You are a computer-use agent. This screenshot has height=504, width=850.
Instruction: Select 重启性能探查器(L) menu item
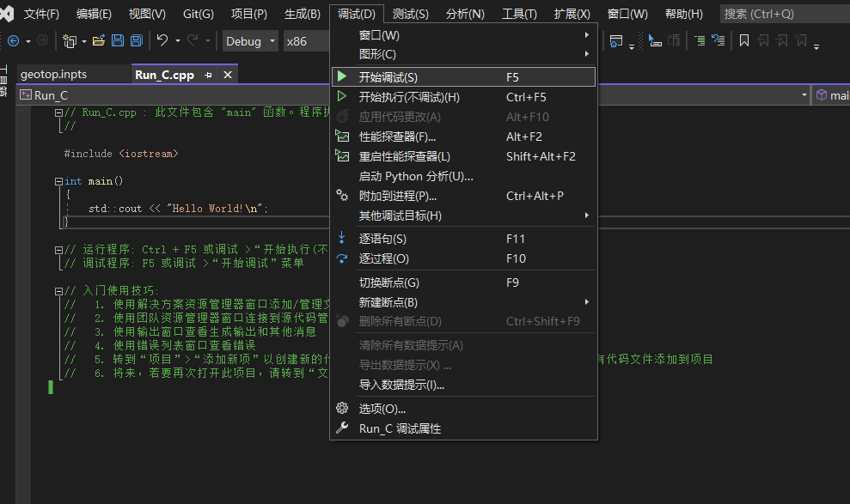coord(463,156)
